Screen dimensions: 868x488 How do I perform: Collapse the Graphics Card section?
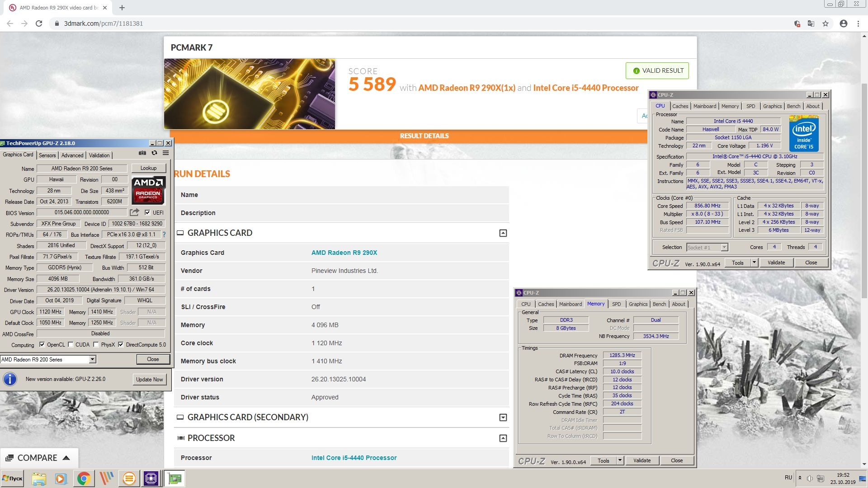pyautogui.click(x=503, y=233)
